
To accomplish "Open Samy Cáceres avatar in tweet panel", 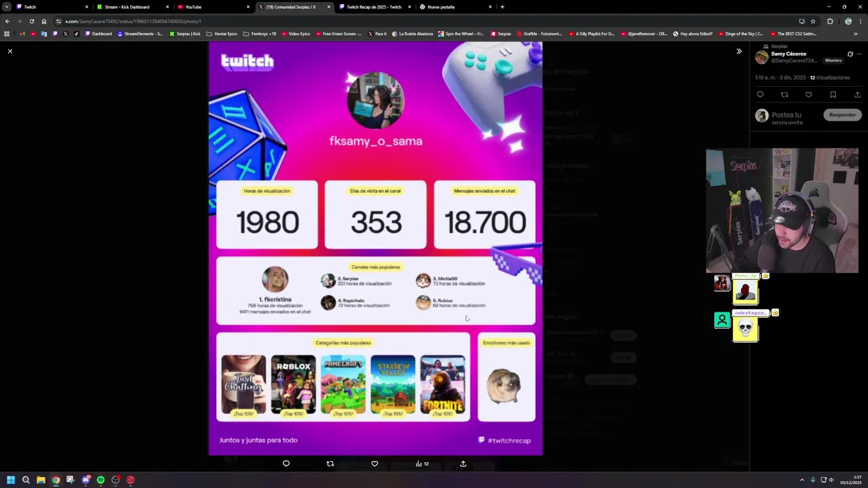I will click(x=762, y=57).
